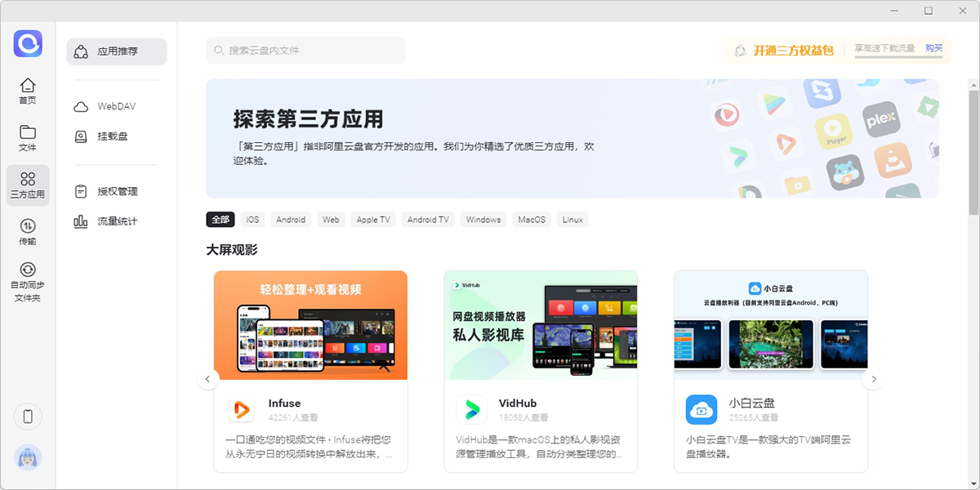Open the Infuse promotional thumbnail
This screenshot has height=490, width=980.
(x=310, y=325)
